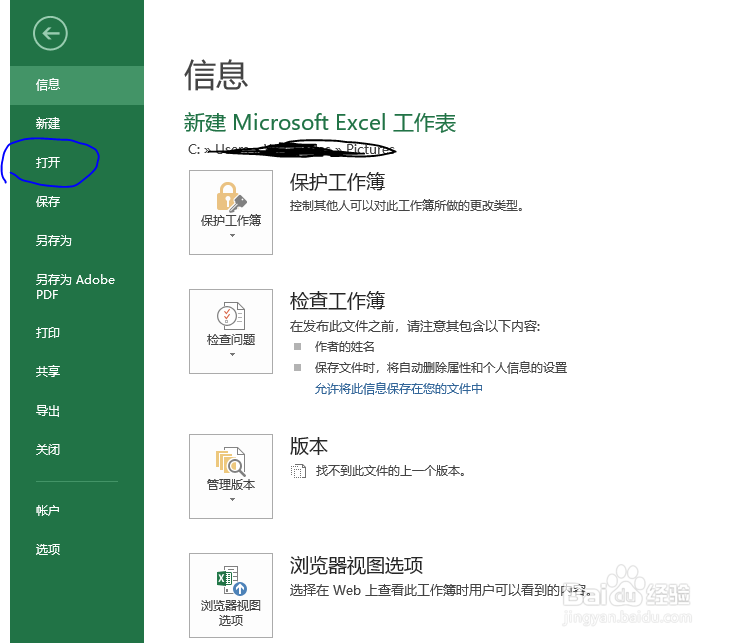Expand the 检查问题 dropdown arrow
Viewport: 734px width, 643px height.
tap(232, 354)
